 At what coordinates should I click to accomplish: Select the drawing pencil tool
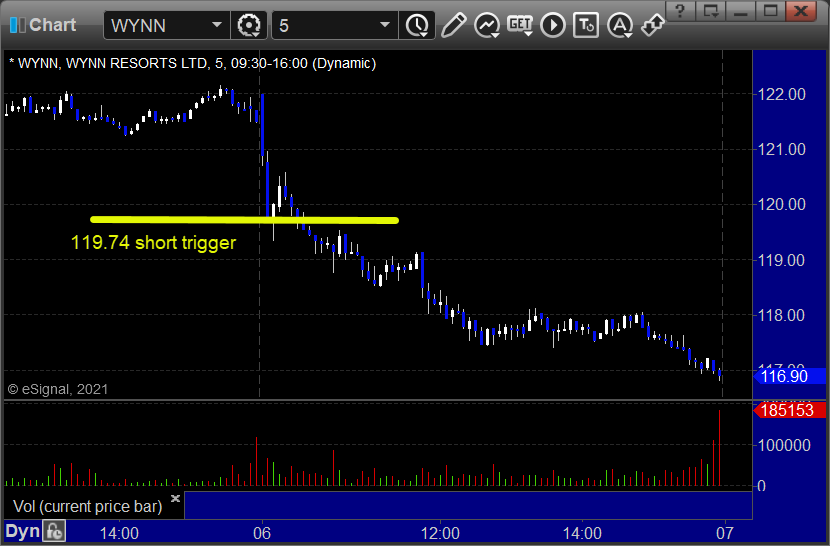(x=453, y=25)
